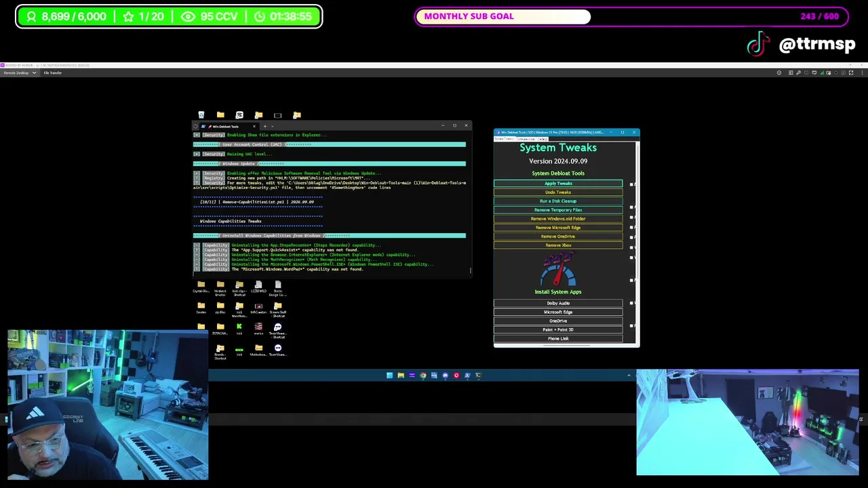Click File Transfer in remote session toolbar

coord(53,73)
